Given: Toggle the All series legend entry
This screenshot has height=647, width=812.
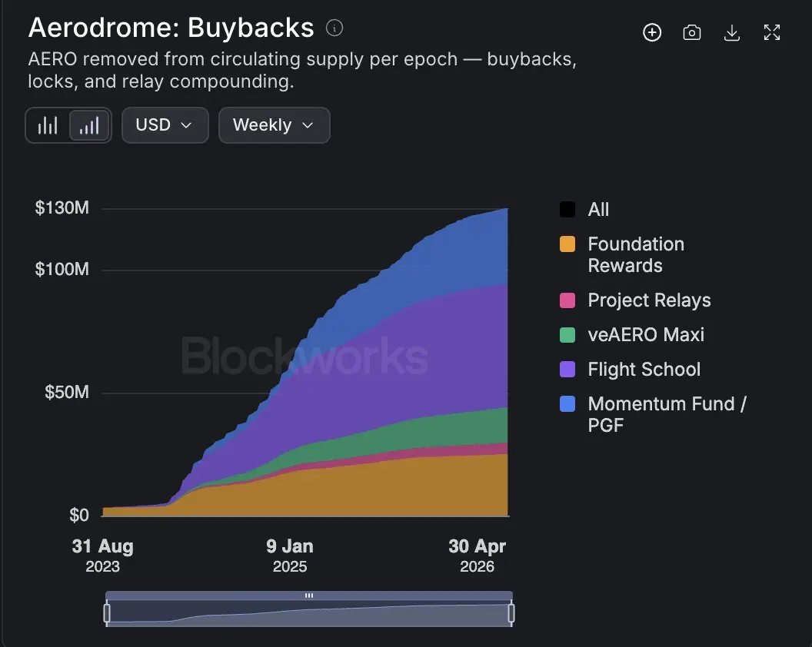Looking at the screenshot, I should [584, 210].
